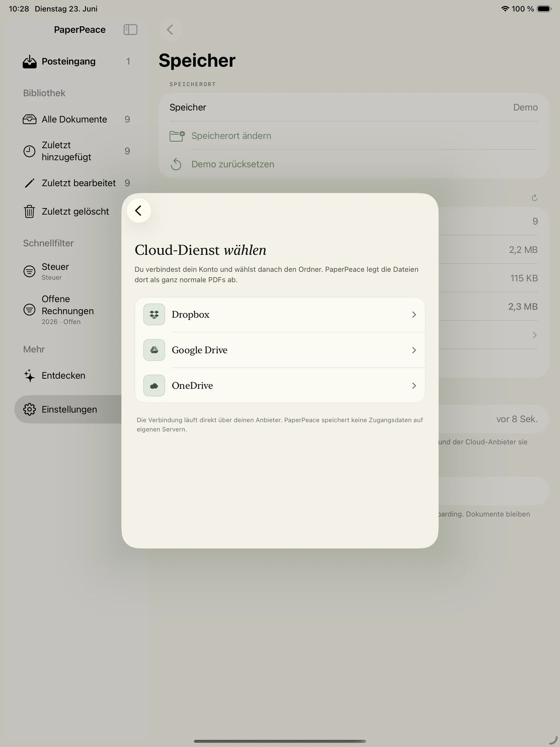
Task: Toggle the sidebar panel icon
Action: (130, 30)
